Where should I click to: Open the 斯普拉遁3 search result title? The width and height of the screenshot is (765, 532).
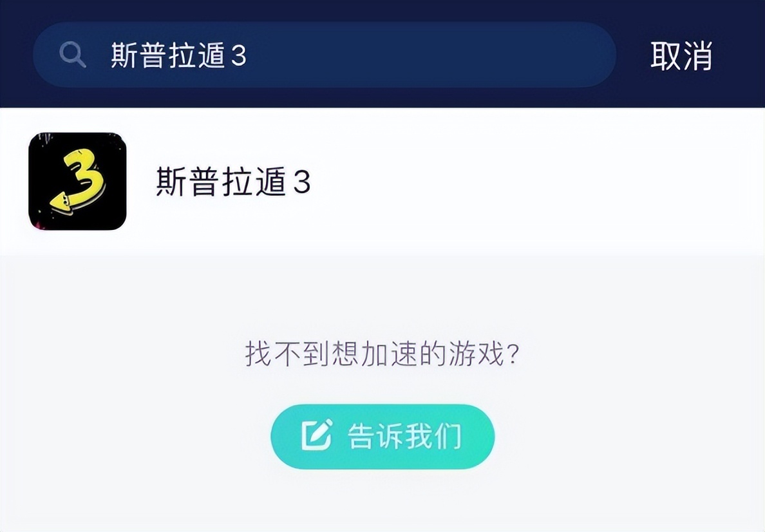coord(233,182)
